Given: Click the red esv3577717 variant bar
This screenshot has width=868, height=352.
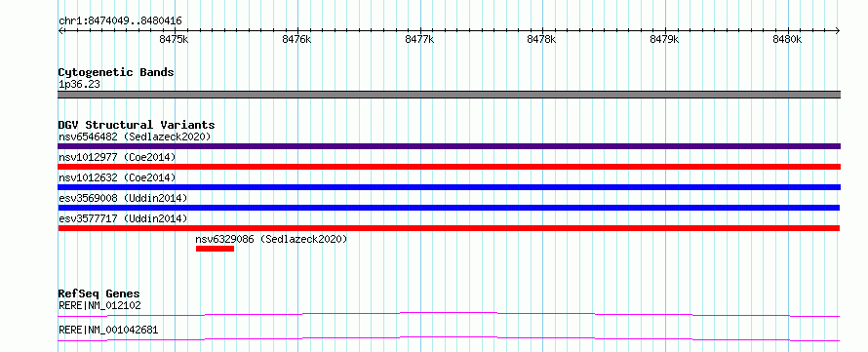Looking at the screenshot, I should tap(449, 228).
